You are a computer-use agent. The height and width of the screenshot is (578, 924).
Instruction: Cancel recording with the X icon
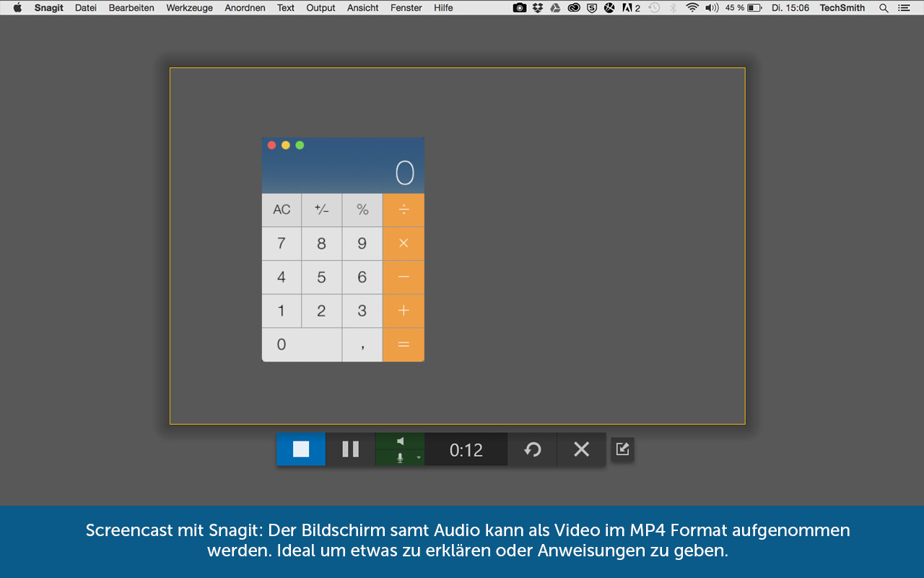point(581,449)
